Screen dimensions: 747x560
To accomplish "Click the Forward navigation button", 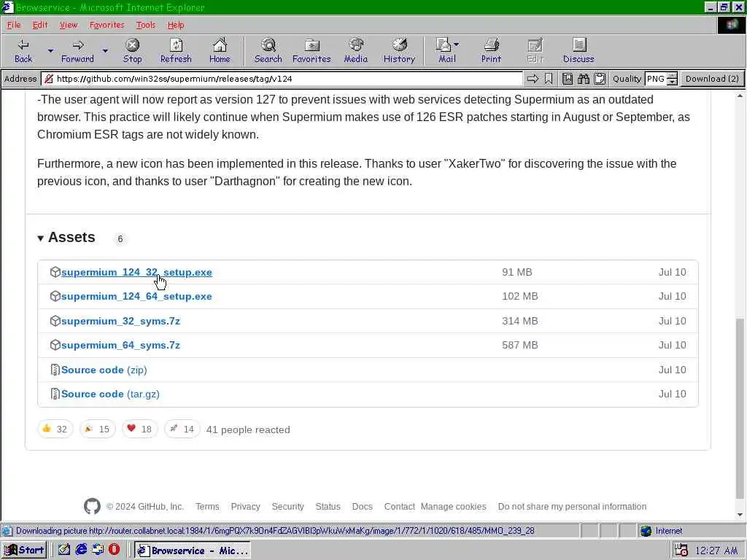I will 77,50.
